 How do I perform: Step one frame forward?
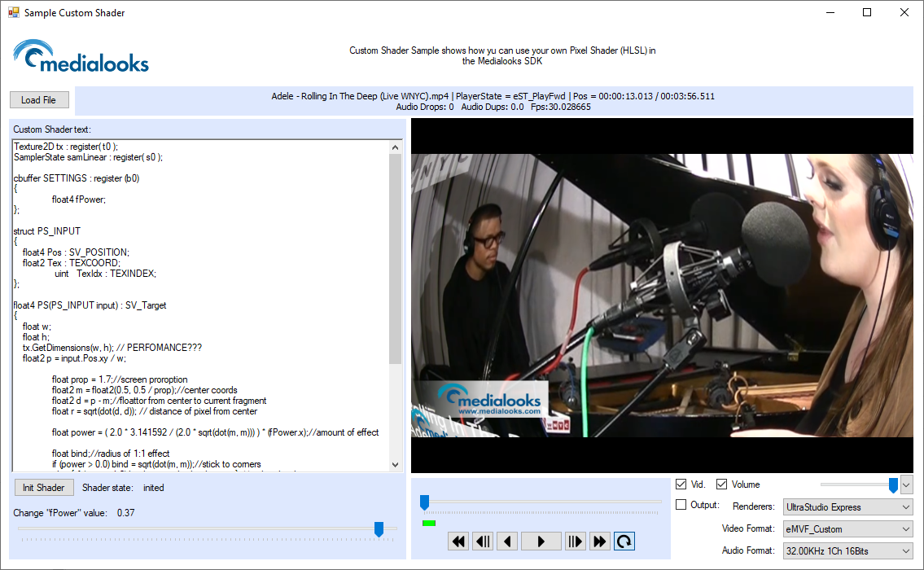click(575, 541)
